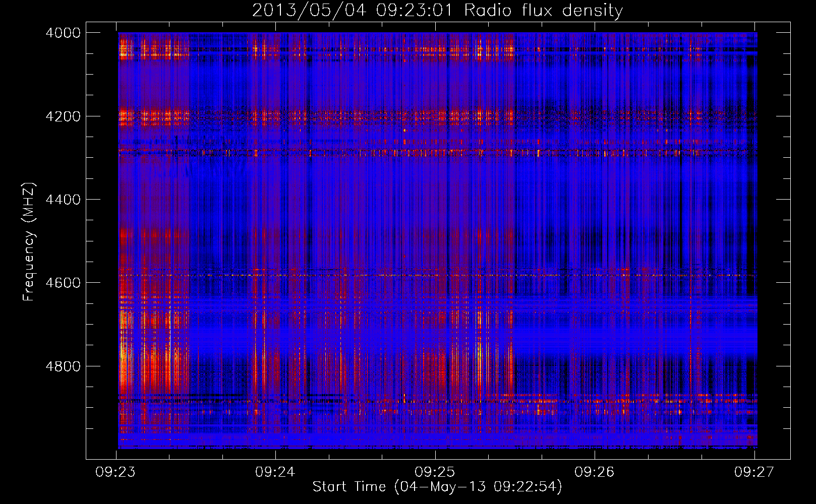Click the plot title '2013/05/04 09:23:01 Radio flux density'

click(437, 10)
